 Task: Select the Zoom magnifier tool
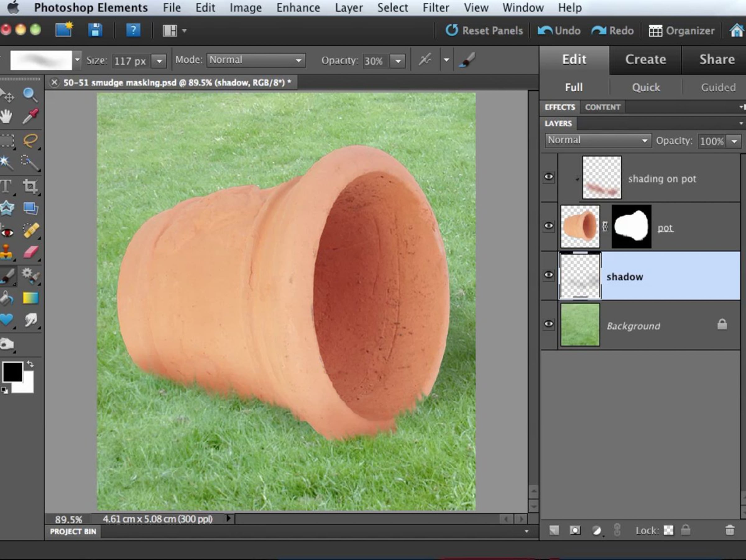(30, 95)
